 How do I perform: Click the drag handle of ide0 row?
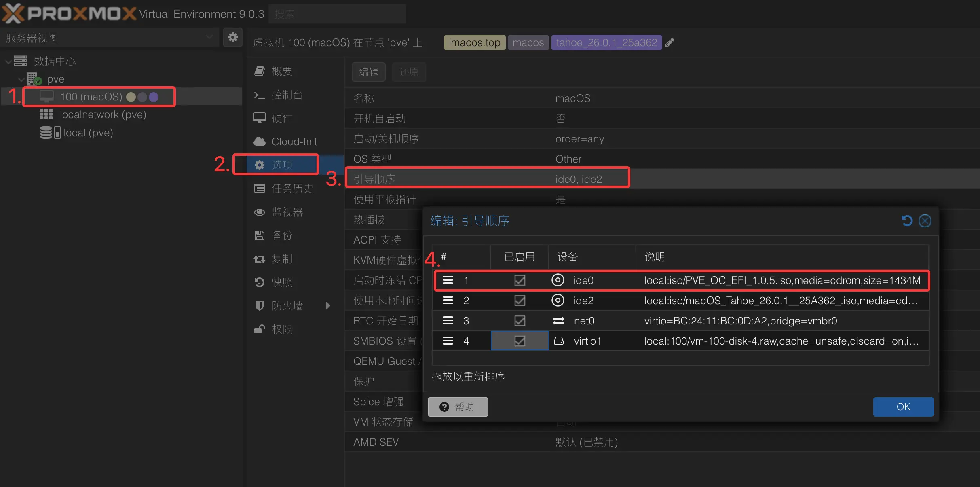[448, 280]
